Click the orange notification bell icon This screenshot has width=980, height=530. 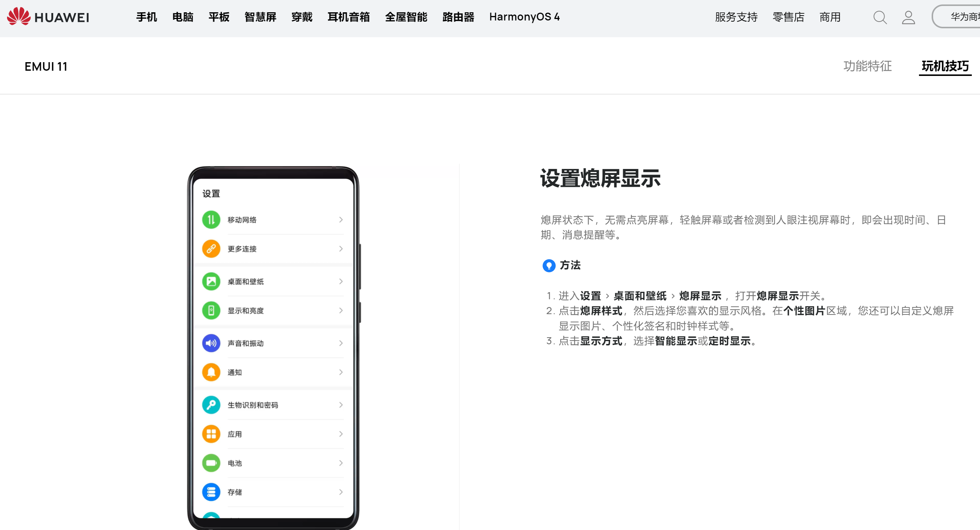point(211,372)
